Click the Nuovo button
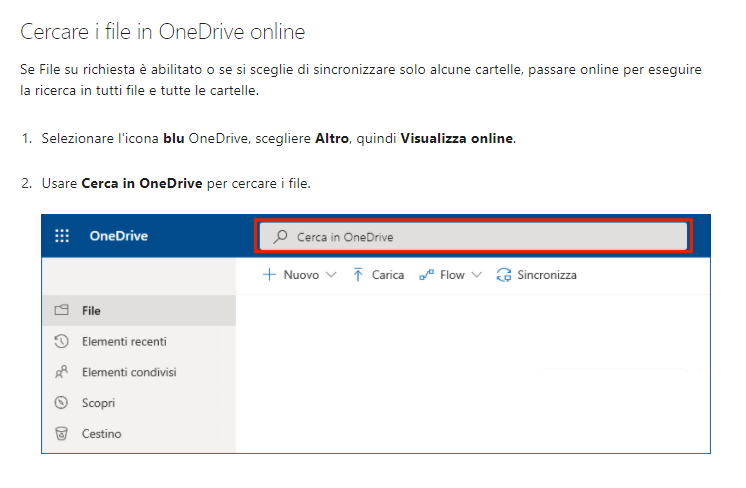The image size is (746, 488). coord(300,275)
